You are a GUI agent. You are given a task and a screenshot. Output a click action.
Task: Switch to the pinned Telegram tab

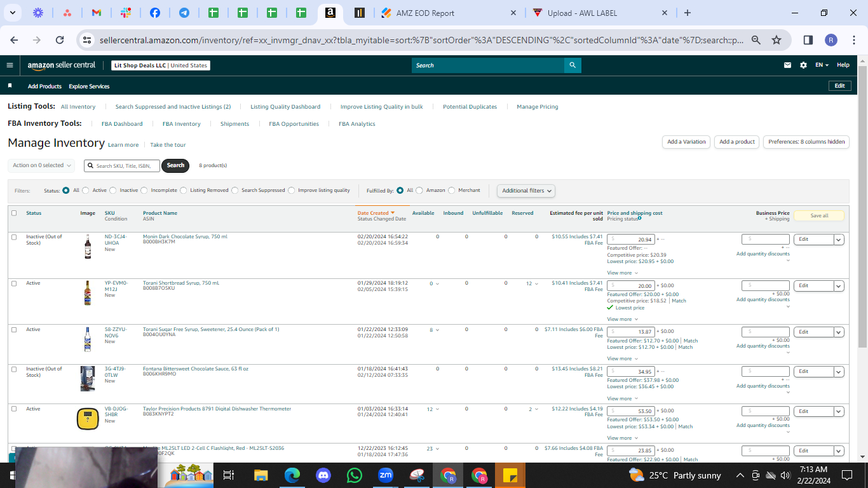pos(184,13)
